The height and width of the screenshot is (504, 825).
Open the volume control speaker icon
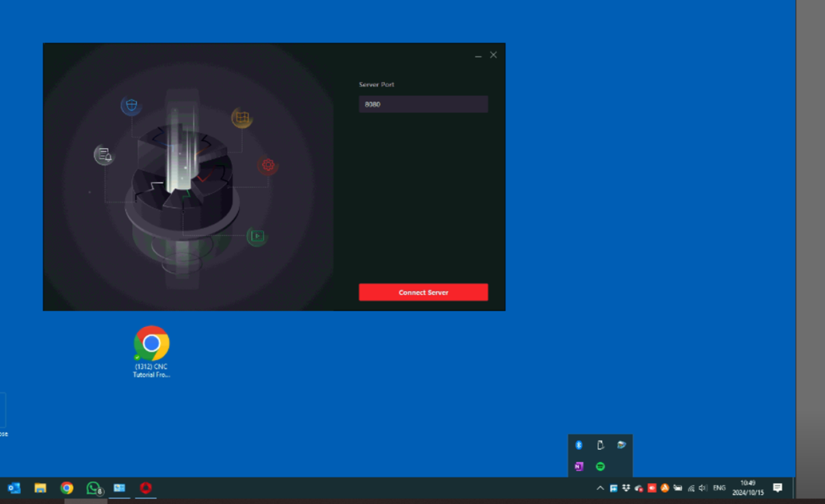(703, 488)
